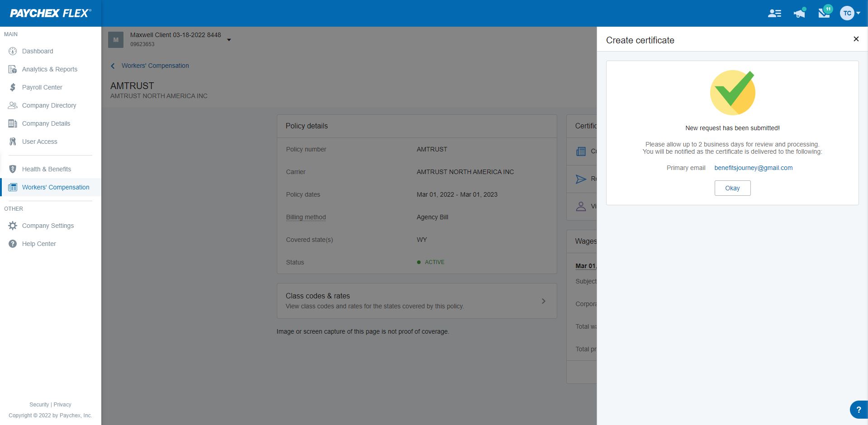Image resolution: width=868 pixels, height=425 pixels.
Task: Click the M company avatar tile
Action: tap(116, 40)
